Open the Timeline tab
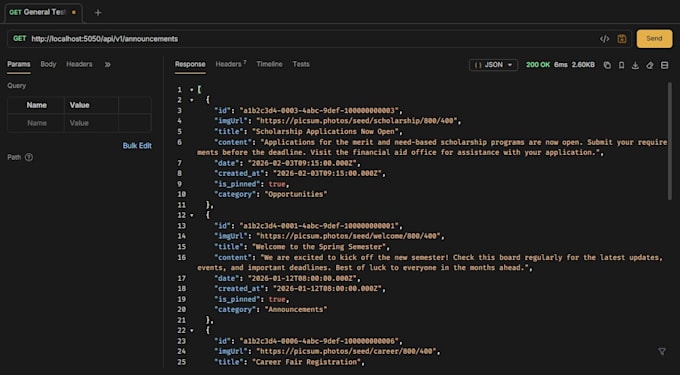The height and width of the screenshot is (375, 680). [x=269, y=64]
